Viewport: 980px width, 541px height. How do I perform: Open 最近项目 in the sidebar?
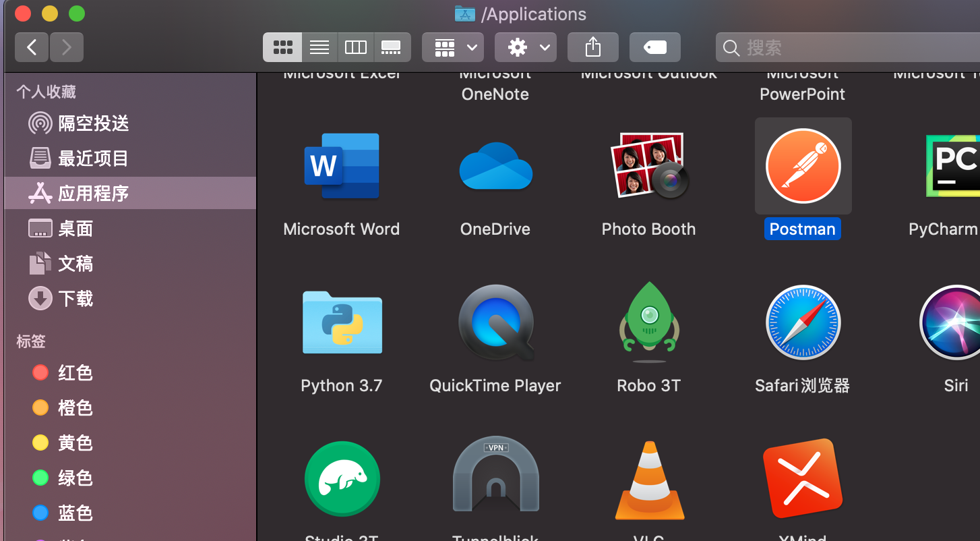click(130, 159)
